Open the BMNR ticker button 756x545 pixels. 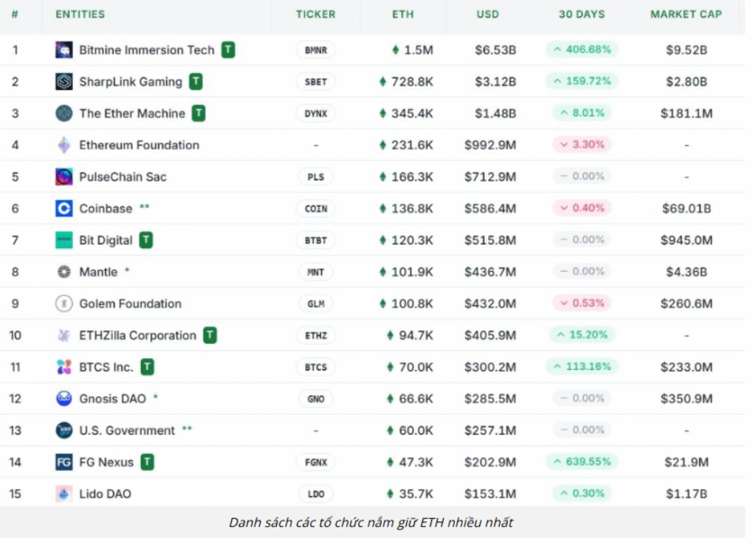coord(315,49)
